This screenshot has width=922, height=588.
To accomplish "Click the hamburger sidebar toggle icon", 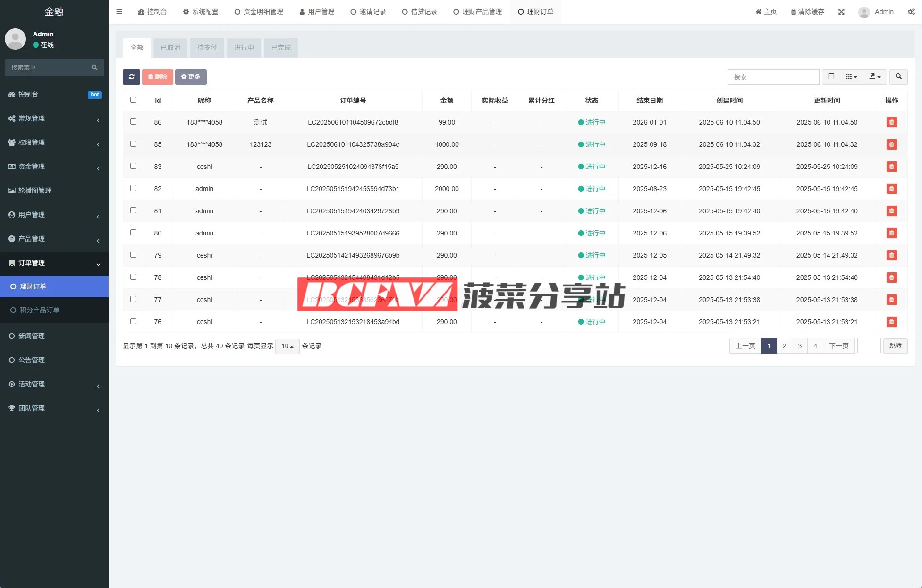I will [119, 12].
